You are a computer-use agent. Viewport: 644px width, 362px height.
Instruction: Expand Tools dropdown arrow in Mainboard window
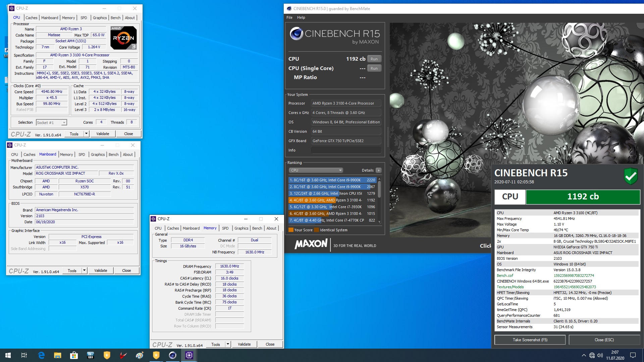[84, 270]
